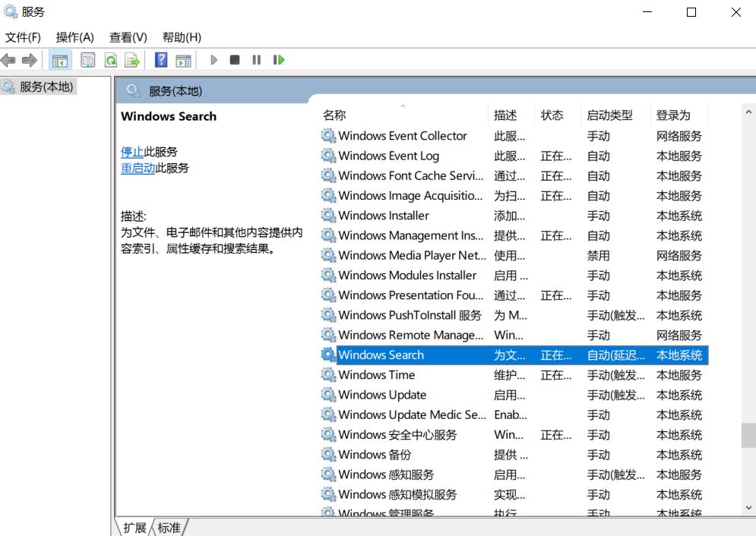Select the Windows Image Acquisition service name
This screenshot has width=756, height=536.
[x=410, y=196]
